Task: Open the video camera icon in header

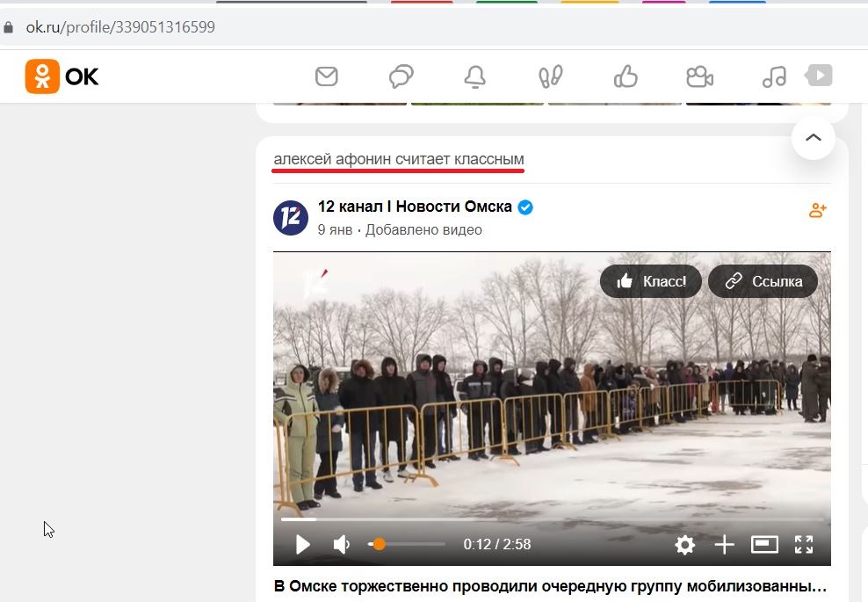Action: tap(699, 76)
